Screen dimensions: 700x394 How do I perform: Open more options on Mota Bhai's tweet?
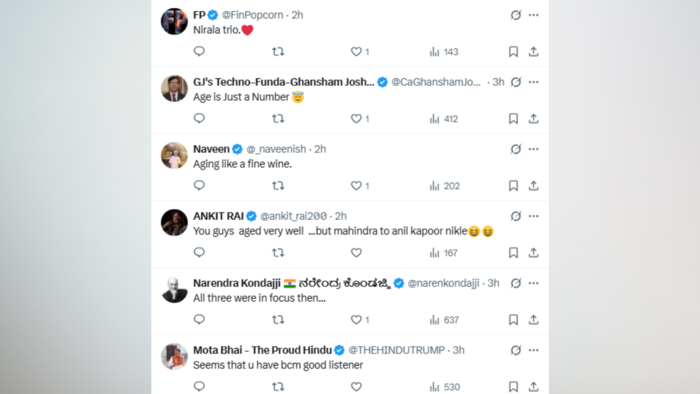pyautogui.click(x=533, y=350)
